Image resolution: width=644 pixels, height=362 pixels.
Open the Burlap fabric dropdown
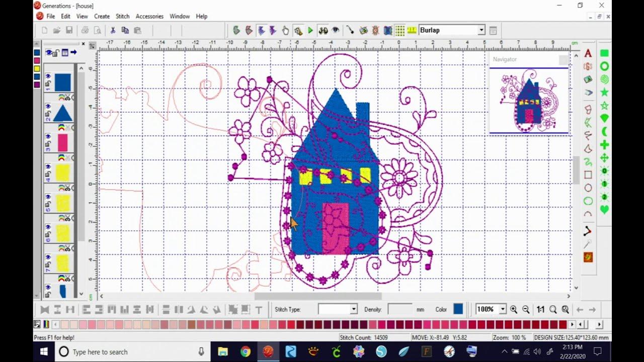pos(481,30)
